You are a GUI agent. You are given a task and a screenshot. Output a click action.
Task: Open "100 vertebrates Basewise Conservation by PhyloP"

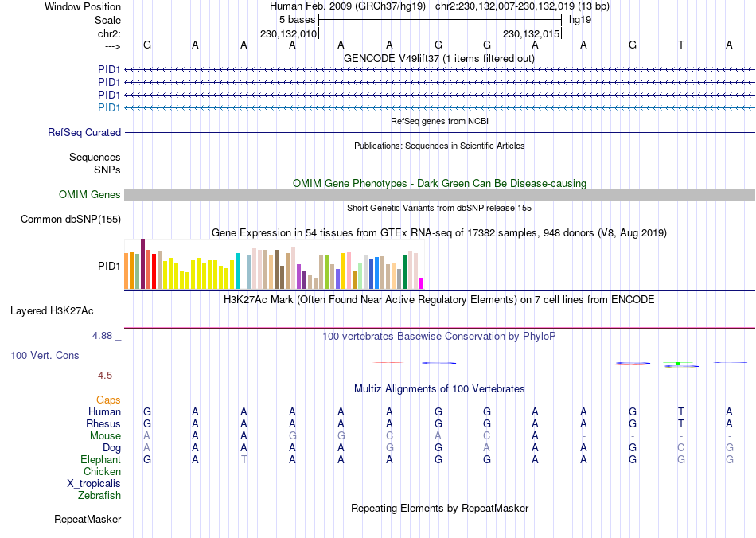[439, 336]
